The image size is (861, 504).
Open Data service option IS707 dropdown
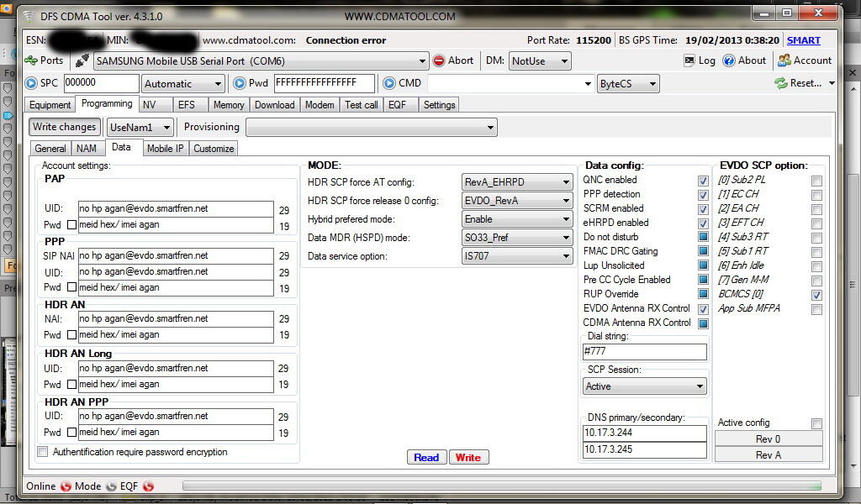(x=517, y=256)
